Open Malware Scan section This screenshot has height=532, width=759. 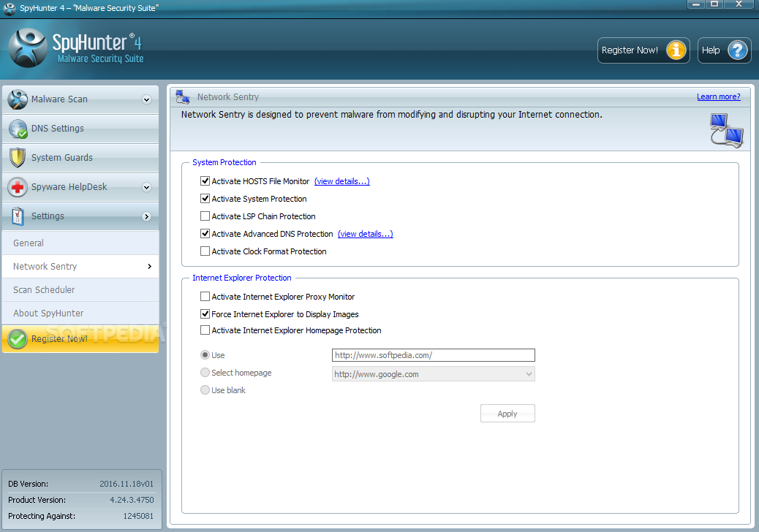tap(80, 99)
